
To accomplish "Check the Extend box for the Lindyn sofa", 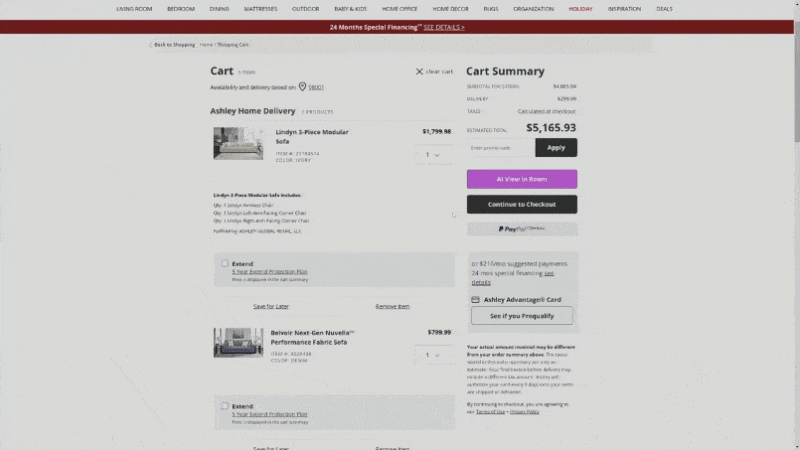I will (x=224, y=263).
